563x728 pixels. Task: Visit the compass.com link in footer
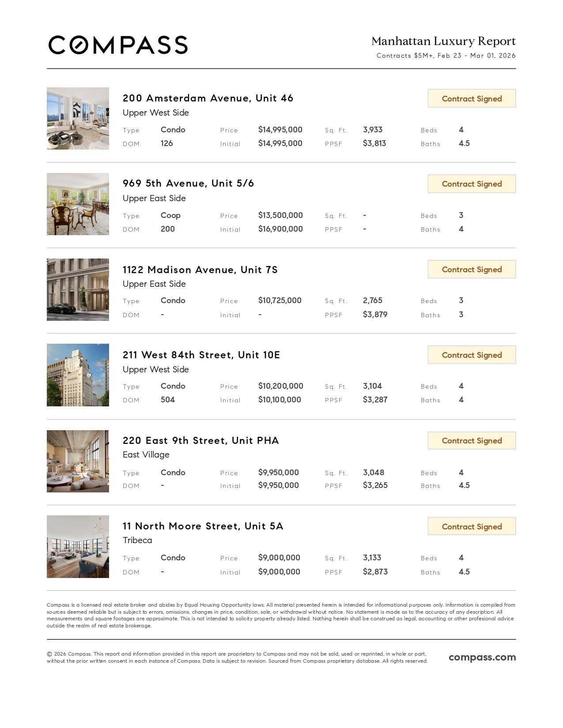pos(482,657)
